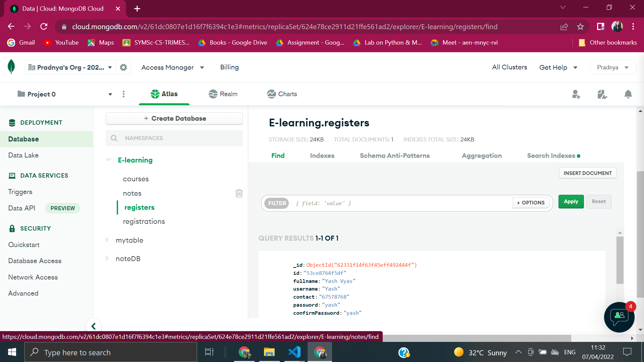
Task: Delete the notes collection via trash icon
Action: click(x=239, y=193)
